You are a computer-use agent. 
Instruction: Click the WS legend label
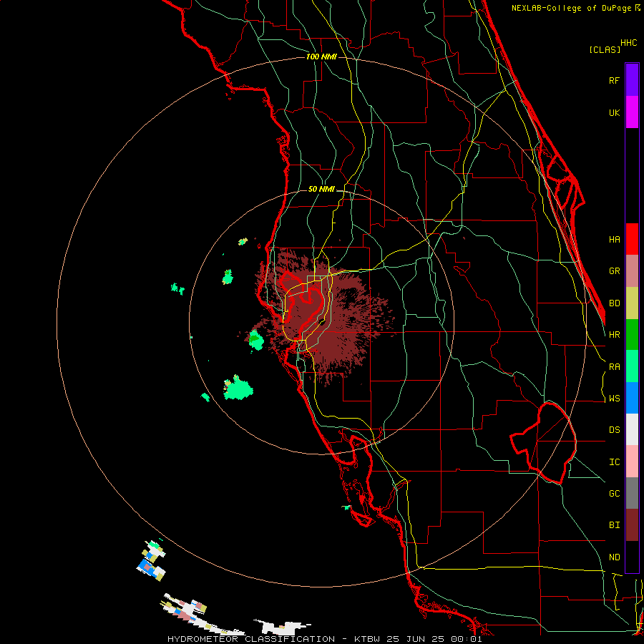(x=614, y=398)
